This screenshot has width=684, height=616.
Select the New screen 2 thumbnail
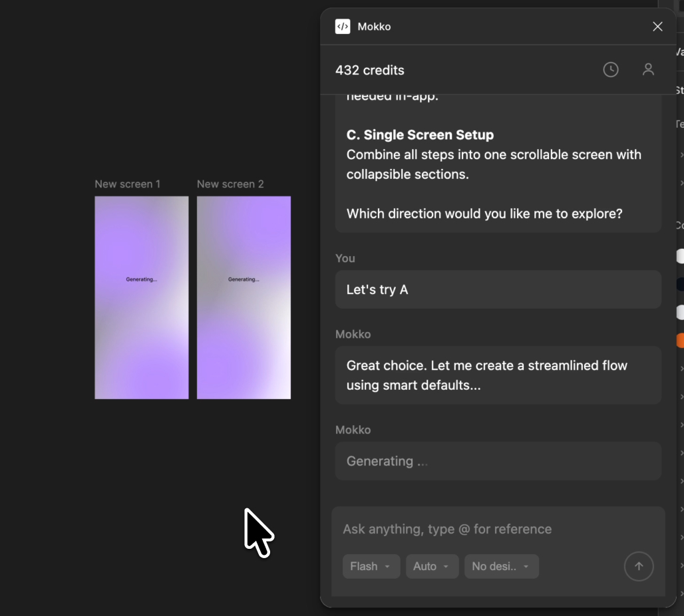tap(244, 297)
